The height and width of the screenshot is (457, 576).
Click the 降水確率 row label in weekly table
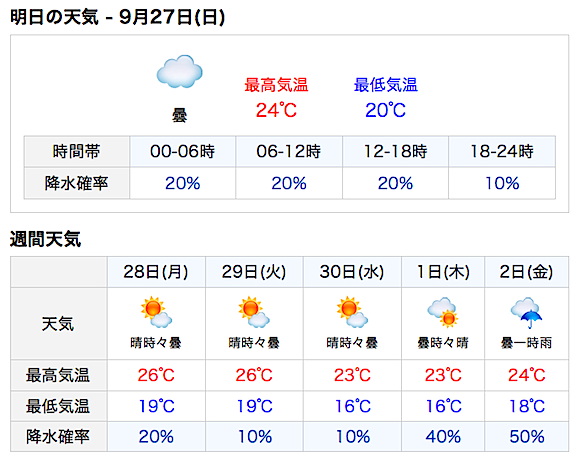58,437
